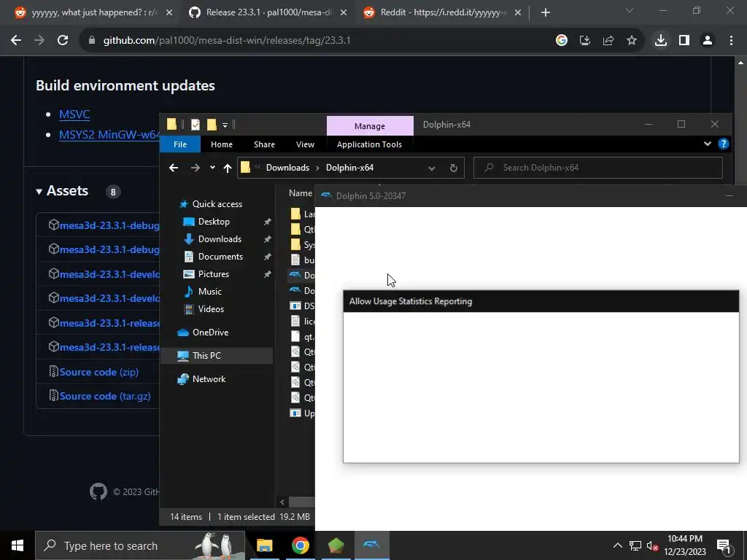Image resolution: width=747 pixels, height=560 pixels.
Task: Click the Name column header
Action: tap(300, 192)
